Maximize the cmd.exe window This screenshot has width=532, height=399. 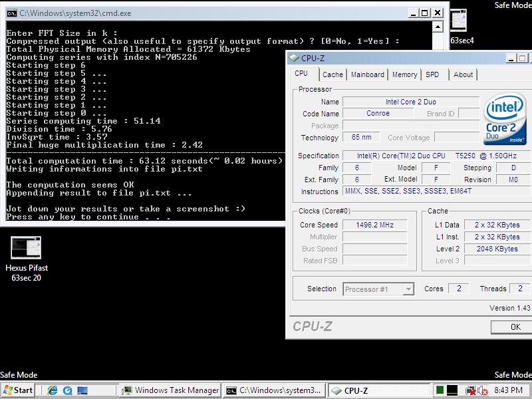pos(424,13)
